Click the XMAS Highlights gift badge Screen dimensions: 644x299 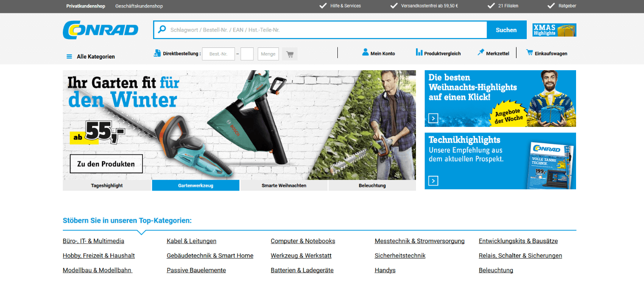click(x=554, y=30)
